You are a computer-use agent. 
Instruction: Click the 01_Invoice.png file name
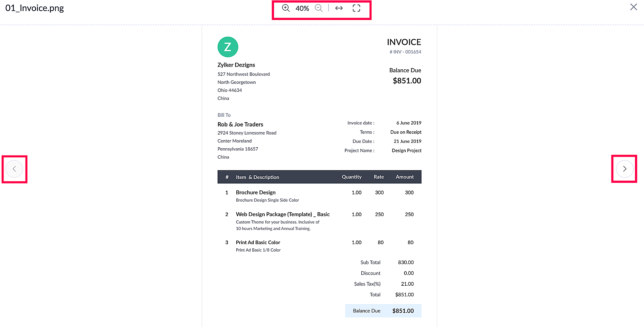click(x=35, y=8)
